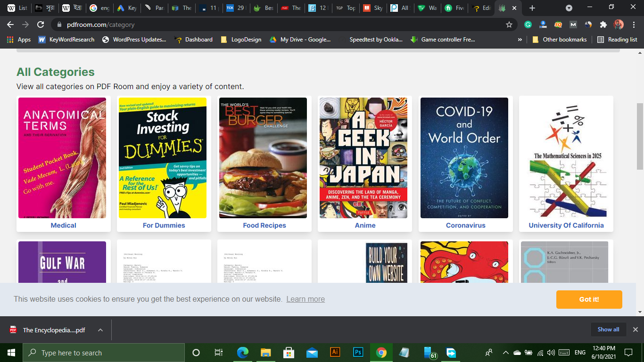This screenshot has width=644, height=362.
Task: Open the Dashboard bookmark
Action: coord(193,40)
